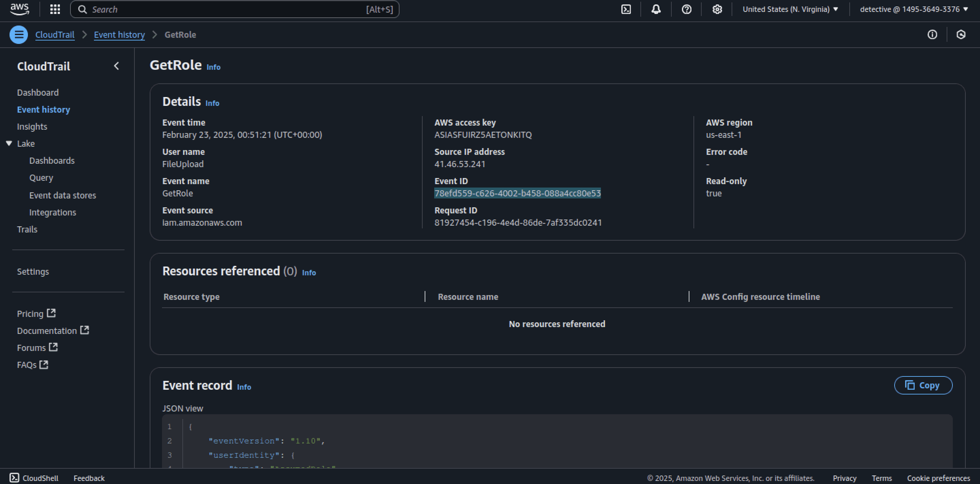Open Feedback in the footer
The height and width of the screenshot is (484, 980).
(x=89, y=478)
